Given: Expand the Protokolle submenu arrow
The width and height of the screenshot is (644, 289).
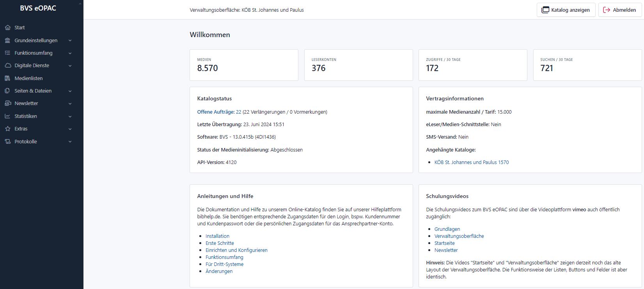Looking at the screenshot, I should 70,142.
